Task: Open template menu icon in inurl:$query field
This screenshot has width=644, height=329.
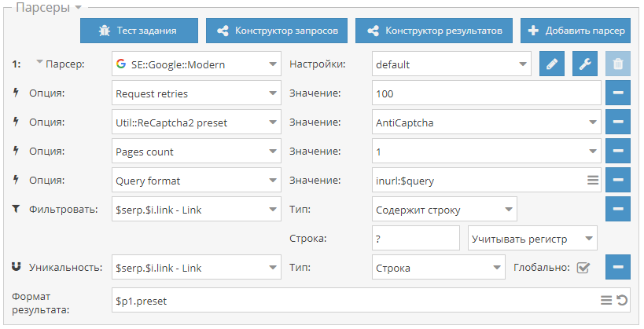Action: tap(593, 180)
